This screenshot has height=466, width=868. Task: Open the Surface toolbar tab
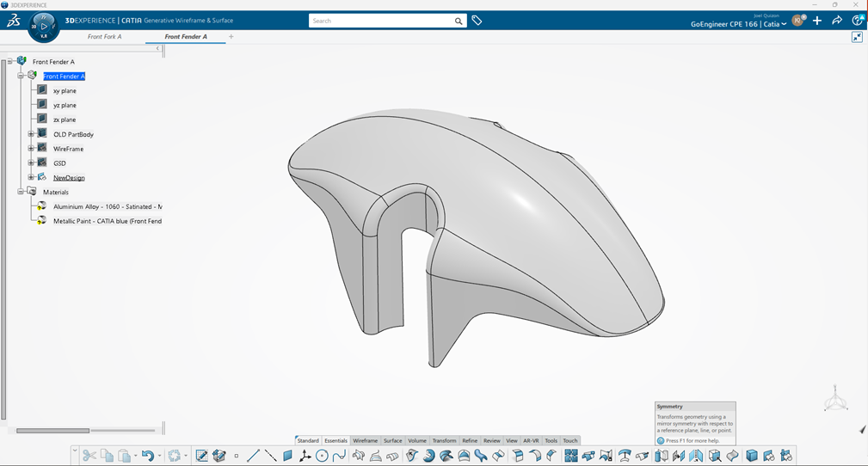[392, 440]
